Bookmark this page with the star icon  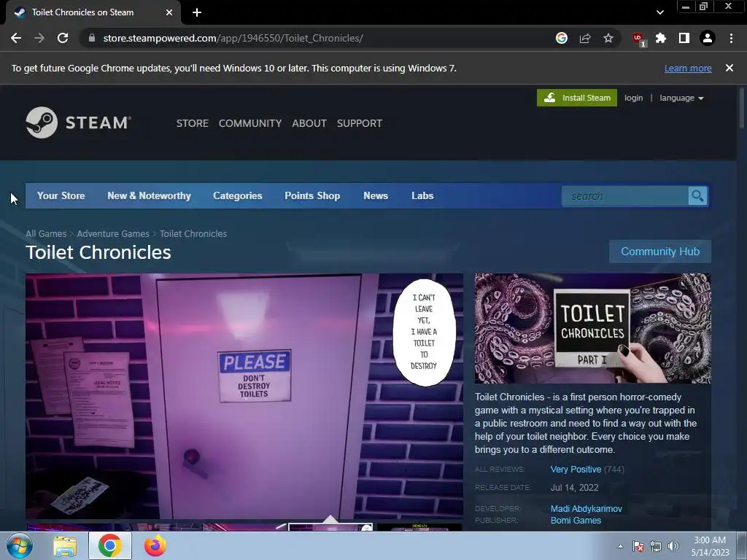(x=608, y=38)
